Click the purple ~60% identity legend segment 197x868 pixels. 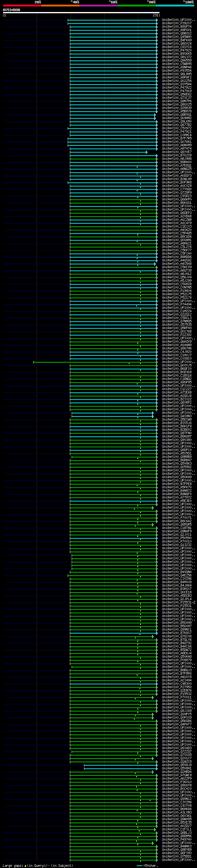click(98, 6)
